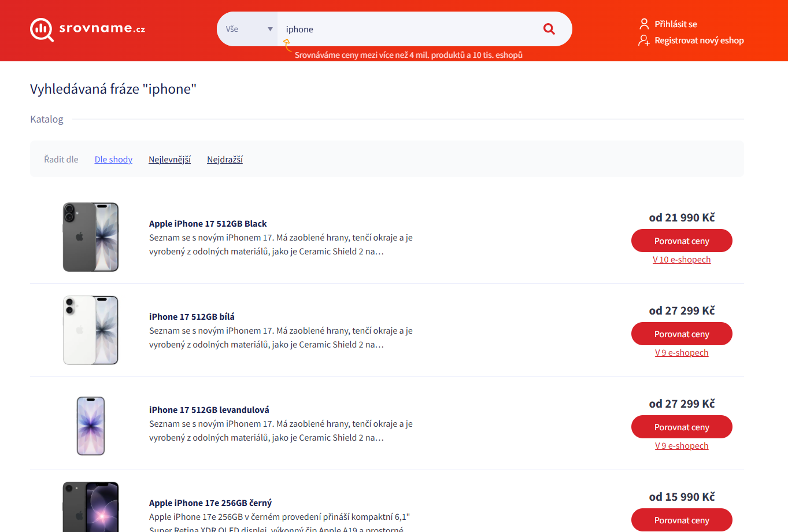Screen dimensions: 788x532
Task: Open the Vše category dropdown
Action: point(248,29)
